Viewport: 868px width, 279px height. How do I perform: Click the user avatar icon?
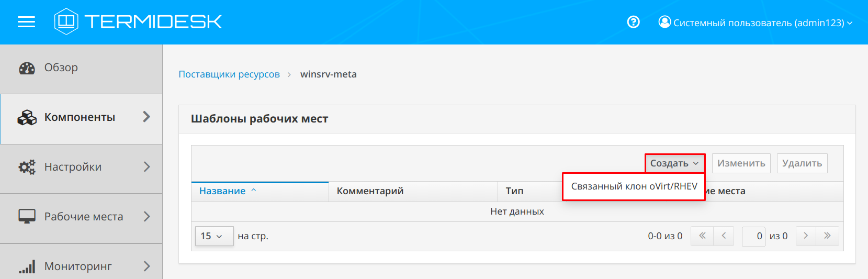point(664,22)
